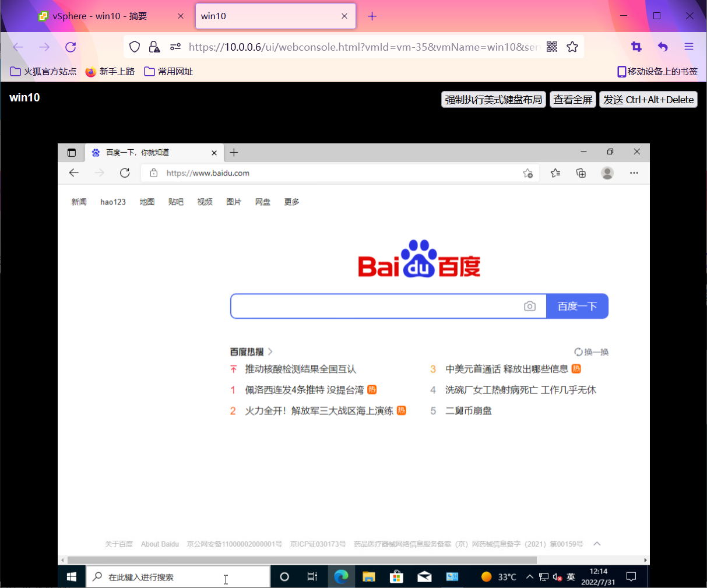The height and width of the screenshot is (588, 707).
Task: Open 地图 link on Baidu
Action: click(147, 202)
